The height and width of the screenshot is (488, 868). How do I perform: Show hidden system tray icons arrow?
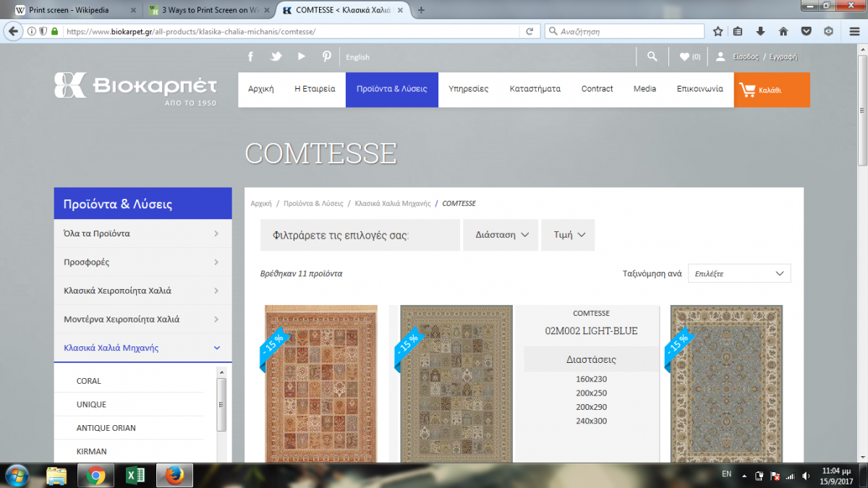pos(746,475)
